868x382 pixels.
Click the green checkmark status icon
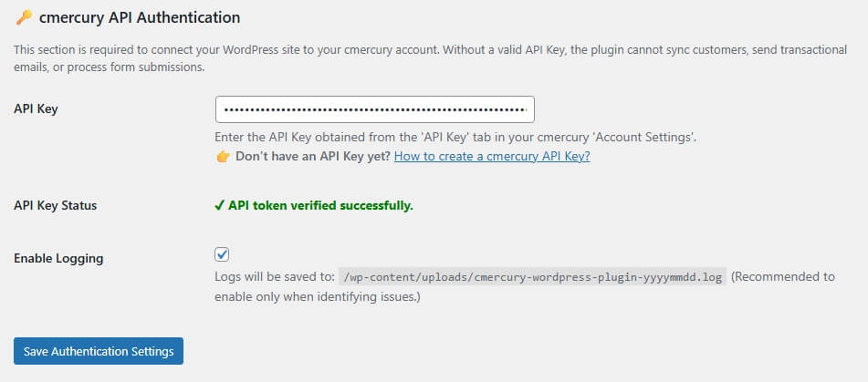click(220, 205)
